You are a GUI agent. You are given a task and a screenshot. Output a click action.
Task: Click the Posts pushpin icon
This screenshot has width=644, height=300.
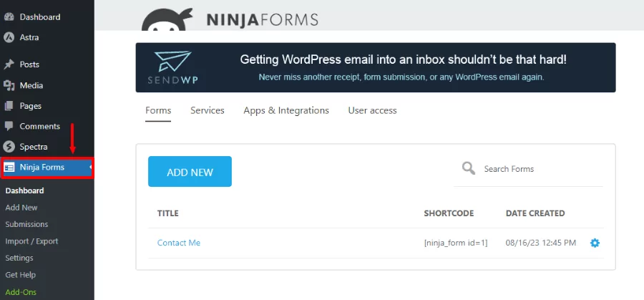[9, 64]
